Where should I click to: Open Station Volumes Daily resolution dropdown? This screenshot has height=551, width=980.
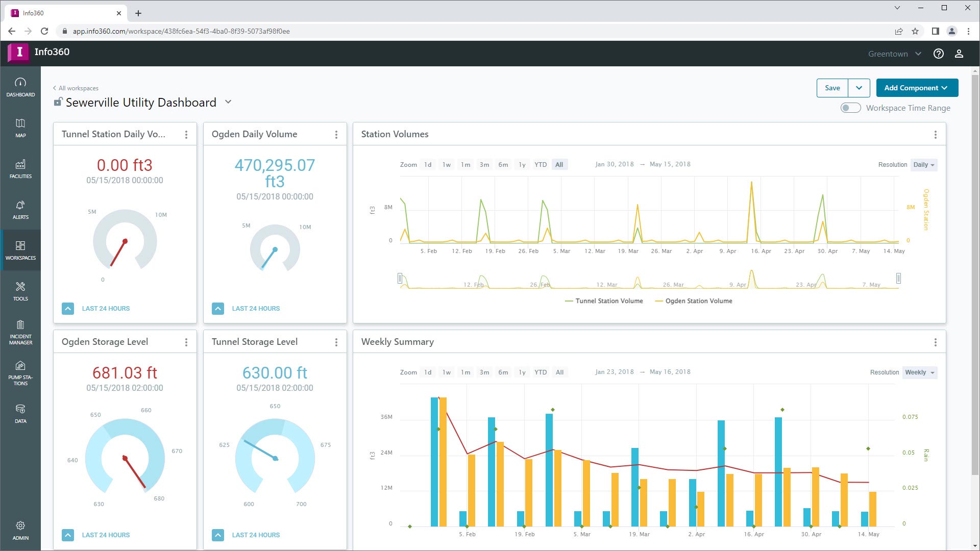923,165
